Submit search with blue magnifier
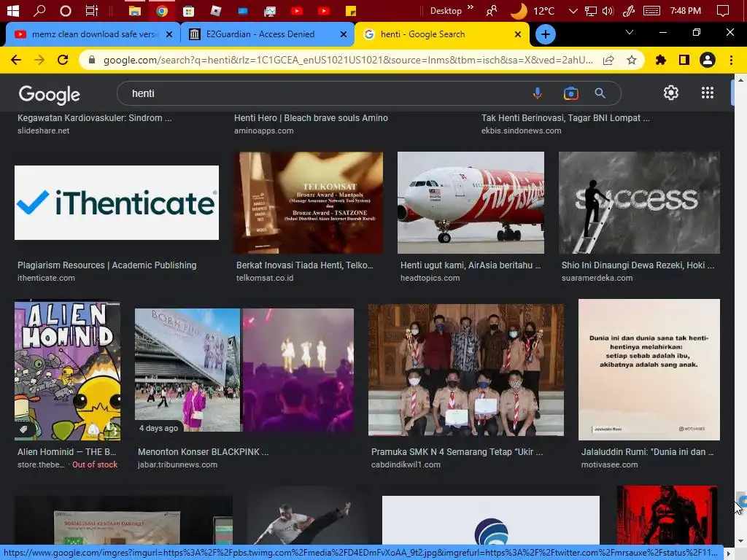The height and width of the screenshot is (560, 747). (x=600, y=93)
